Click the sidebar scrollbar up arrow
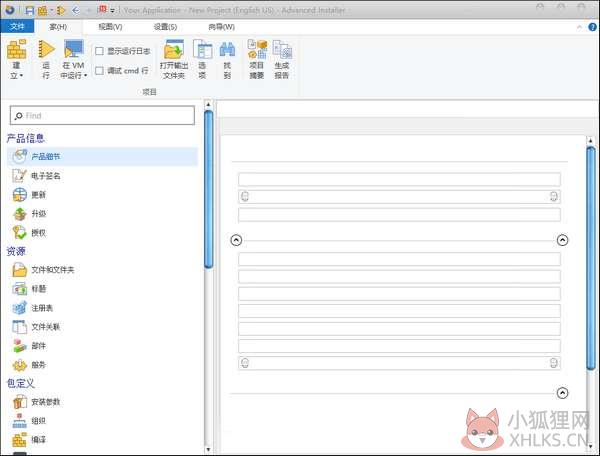The height and width of the screenshot is (456, 600). 208,104
